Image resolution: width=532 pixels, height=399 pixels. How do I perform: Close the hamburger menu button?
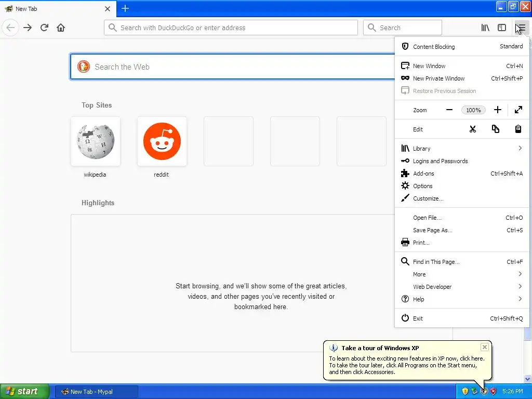(x=522, y=28)
